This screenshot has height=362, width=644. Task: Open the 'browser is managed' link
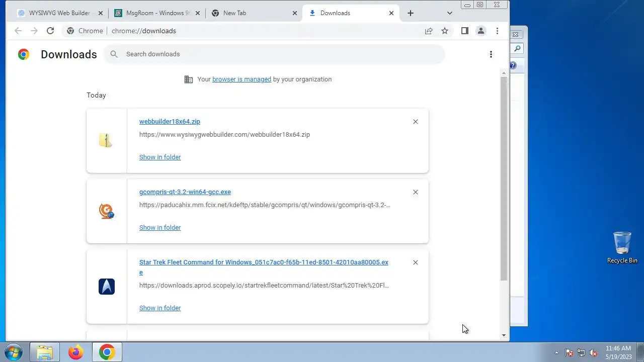(x=242, y=79)
